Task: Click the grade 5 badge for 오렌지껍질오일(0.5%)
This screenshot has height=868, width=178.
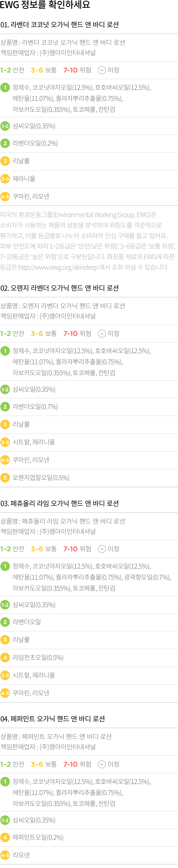Action: (x=5, y=478)
